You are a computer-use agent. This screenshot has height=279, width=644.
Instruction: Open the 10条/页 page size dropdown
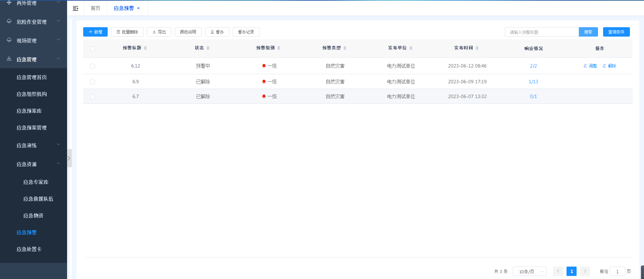tap(529, 271)
